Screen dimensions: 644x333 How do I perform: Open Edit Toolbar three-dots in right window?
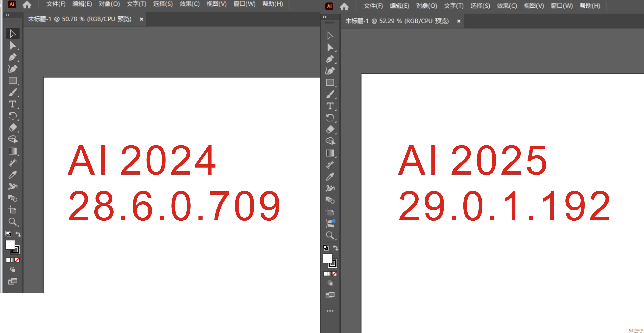[330, 311]
